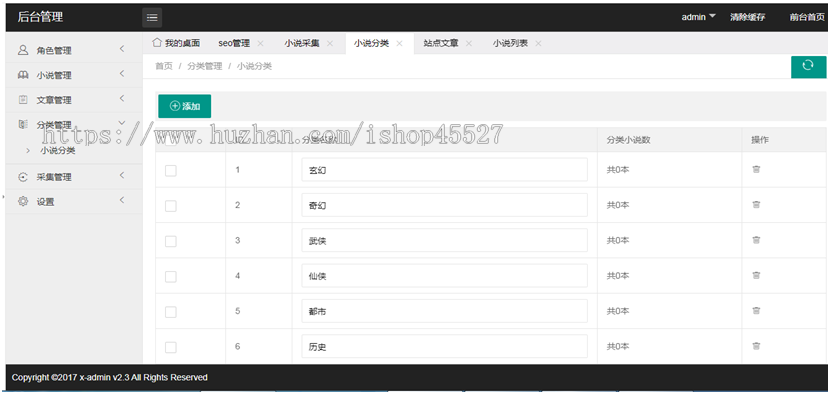This screenshot has width=830, height=394.
Task: Open the admin user dropdown
Action: [x=698, y=17]
